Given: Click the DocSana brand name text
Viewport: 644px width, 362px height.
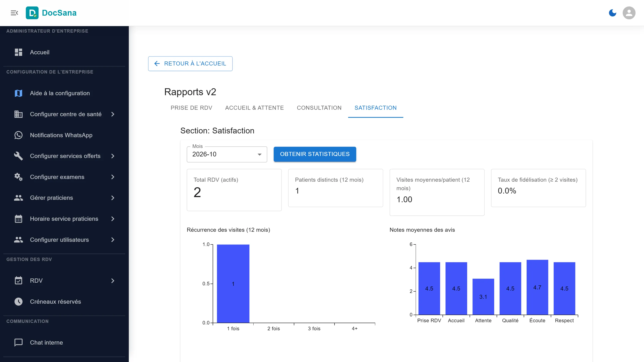Looking at the screenshot, I should [59, 13].
